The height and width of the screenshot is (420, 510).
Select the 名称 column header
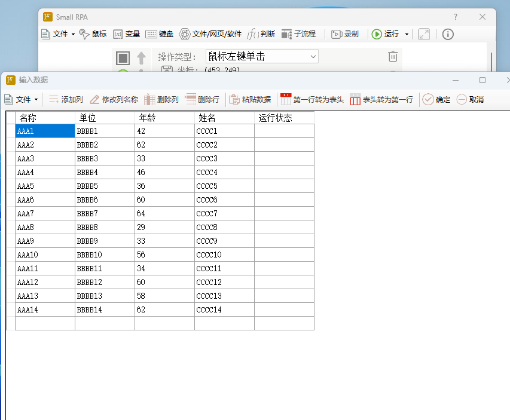click(x=45, y=118)
